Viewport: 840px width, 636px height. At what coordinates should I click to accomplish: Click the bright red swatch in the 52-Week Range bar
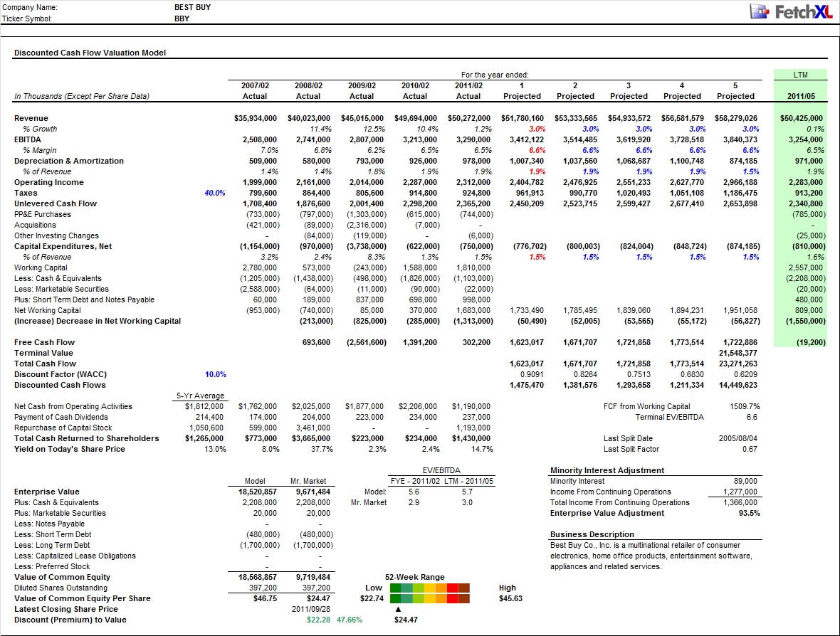(x=453, y=593)
